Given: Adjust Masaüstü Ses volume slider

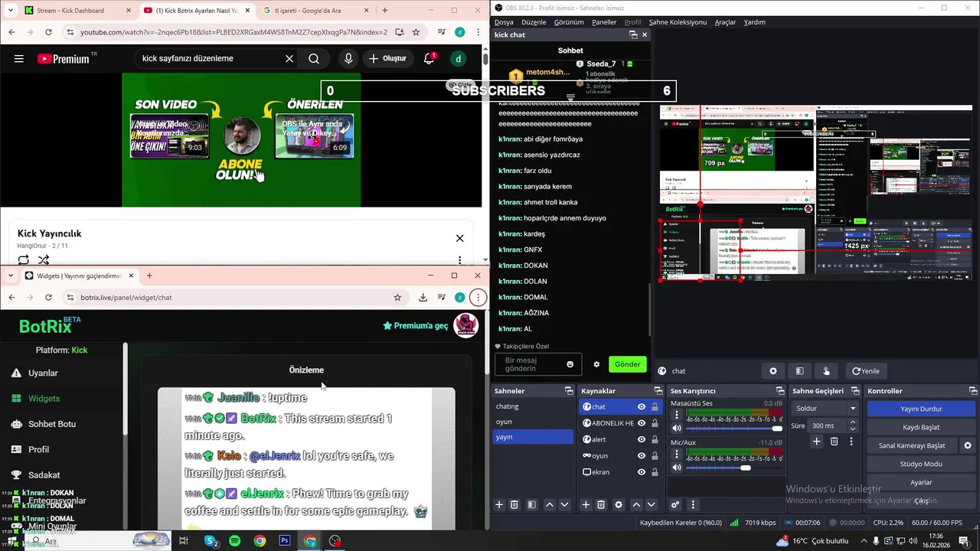Looking at the screenshot, I should 734,429.
